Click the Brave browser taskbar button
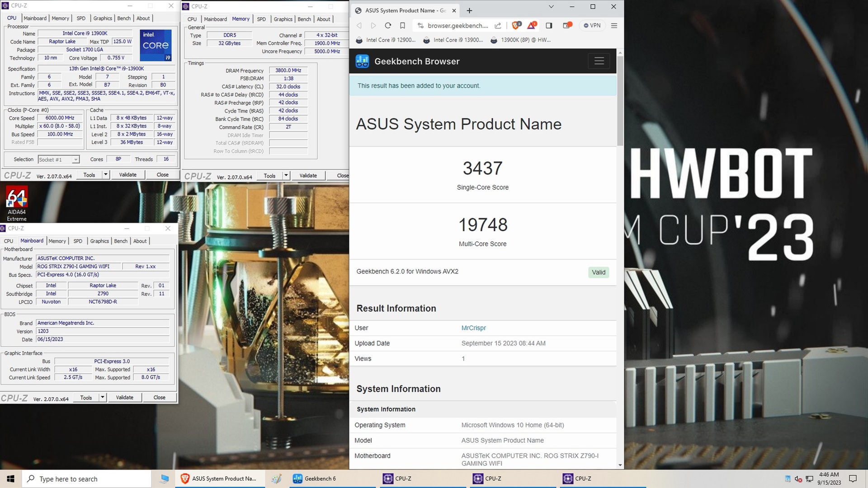 click(219, 479)
